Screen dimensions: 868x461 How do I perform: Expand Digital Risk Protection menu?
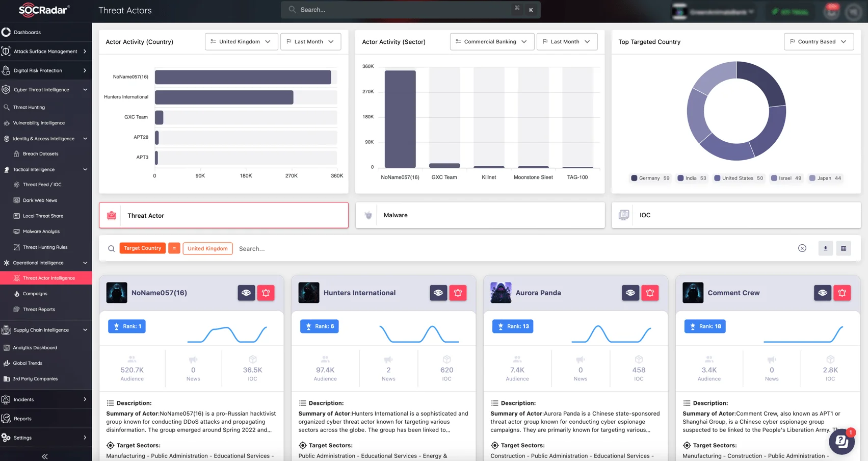point(46,70)
